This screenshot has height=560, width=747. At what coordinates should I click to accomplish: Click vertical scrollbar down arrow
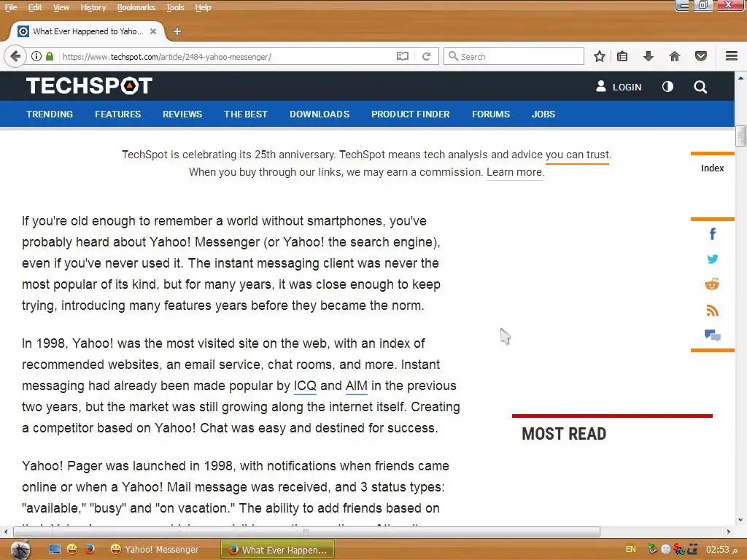(x=740, y=519)
